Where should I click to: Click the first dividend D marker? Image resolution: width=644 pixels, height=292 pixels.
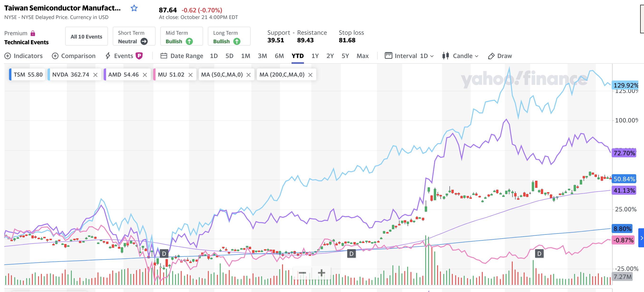point(164,254)
